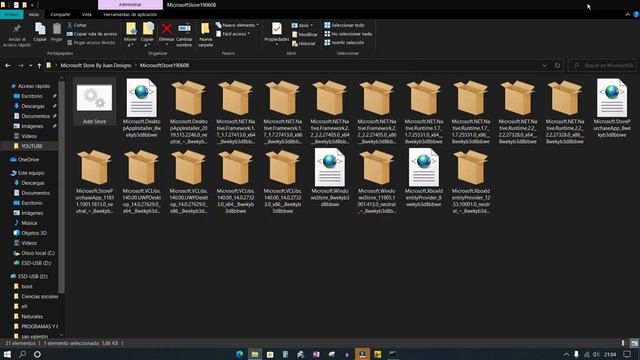Select YOUTUBE folder in sidebar
The height and width of the screenshot is (360, 640).
coord(31,146)
